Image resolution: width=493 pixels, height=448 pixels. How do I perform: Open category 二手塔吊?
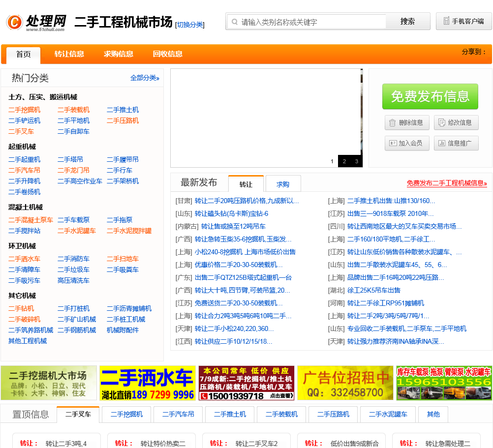pyautogui.click(x=70, y=160)
